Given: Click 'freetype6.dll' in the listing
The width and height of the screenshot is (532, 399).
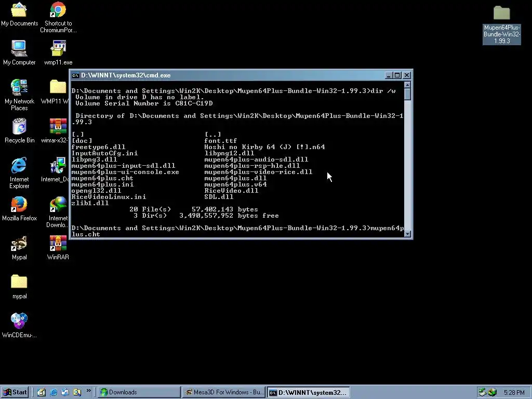Looking at the screenshot, I should pyautogui.click(x=98, y=147).
